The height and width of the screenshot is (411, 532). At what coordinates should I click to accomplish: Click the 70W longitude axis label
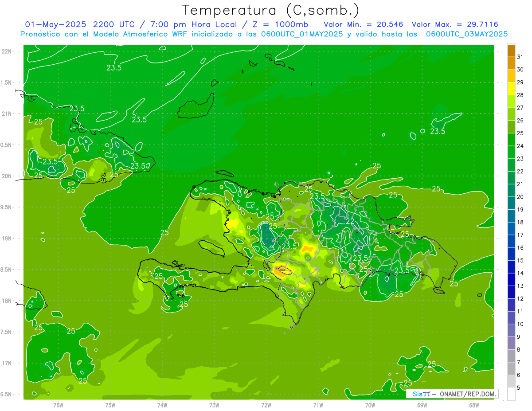point(370,405)
